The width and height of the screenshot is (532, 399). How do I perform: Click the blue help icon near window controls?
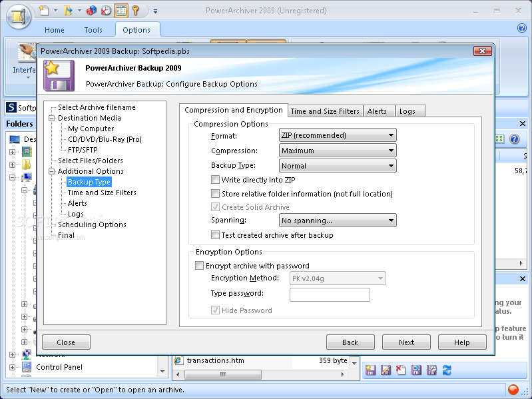[x=522, y=28]
